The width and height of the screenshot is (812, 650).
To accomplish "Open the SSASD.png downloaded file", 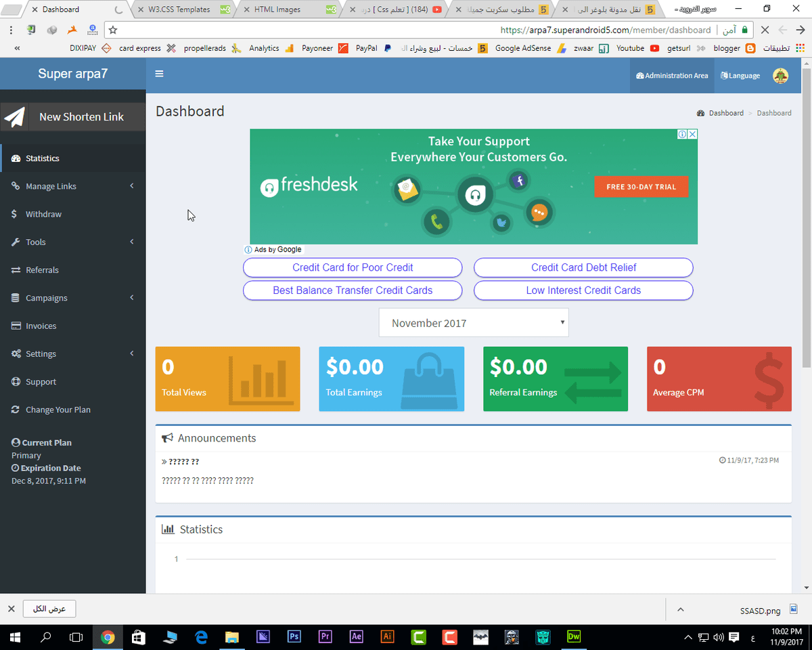I will click(x=769, y=610).
